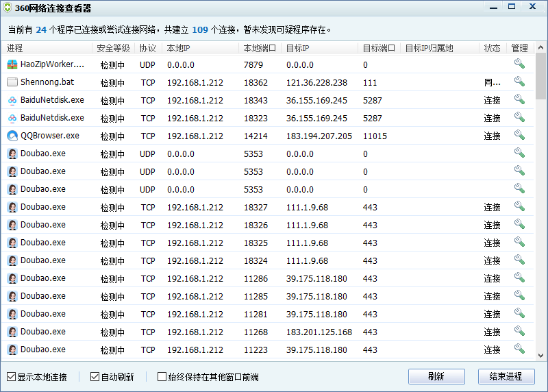Screen dimensions: 548x392
Task: Click Doubao avatar icon in port 18327 row
Action: click(x=12, y=207)
